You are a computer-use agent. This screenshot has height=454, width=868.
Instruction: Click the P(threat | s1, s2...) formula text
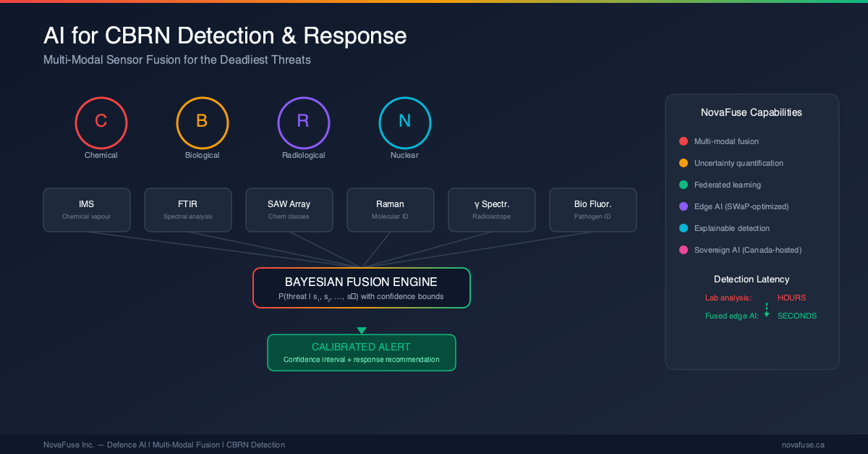click(362, 297)
